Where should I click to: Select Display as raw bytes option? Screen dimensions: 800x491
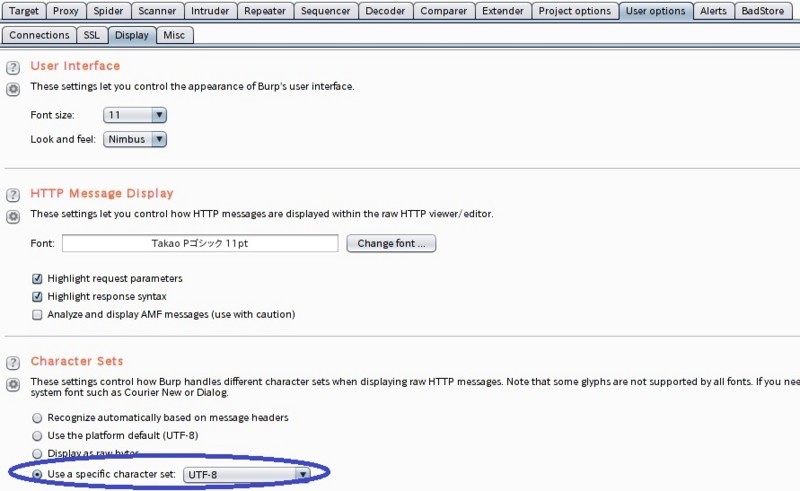point(37,453)
